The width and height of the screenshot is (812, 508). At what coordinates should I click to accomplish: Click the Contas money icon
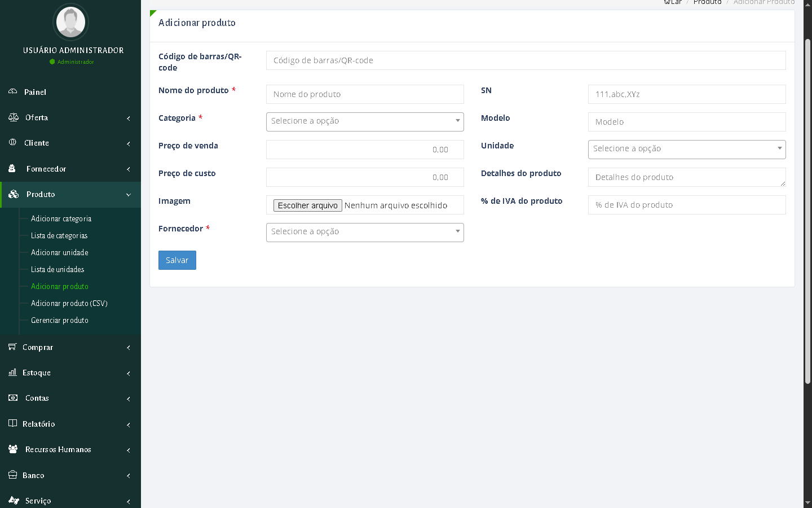tap(13, 398)
